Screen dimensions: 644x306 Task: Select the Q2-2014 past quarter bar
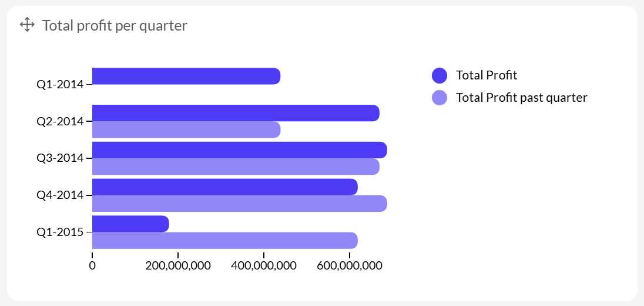tap(186, 129)
